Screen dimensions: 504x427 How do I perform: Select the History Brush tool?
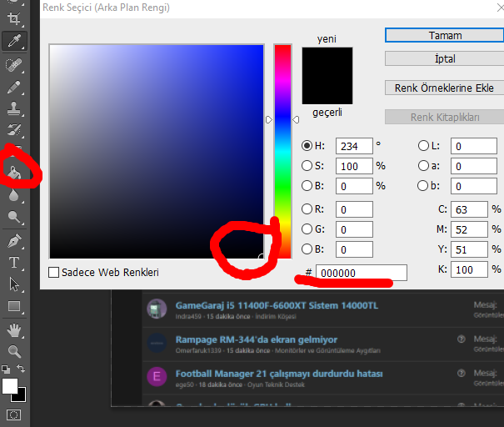click(14, 130)
